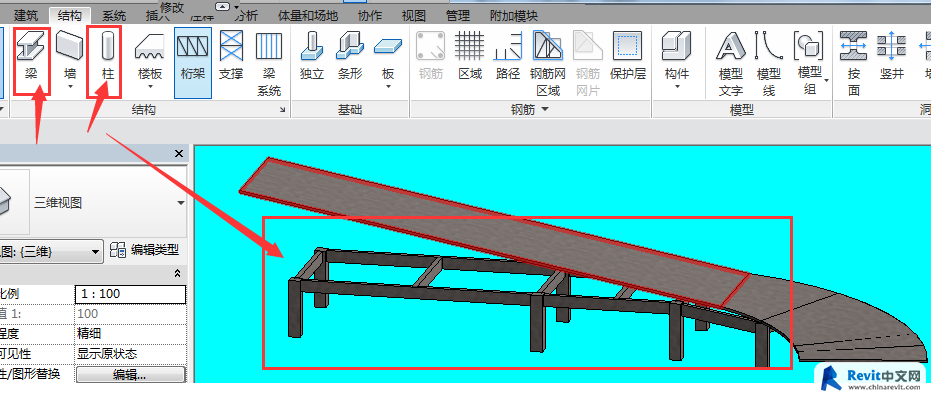This screenshot has width=931, height=399.
Task: Select the 按面 opening by face tool
Action: [853, 63]
